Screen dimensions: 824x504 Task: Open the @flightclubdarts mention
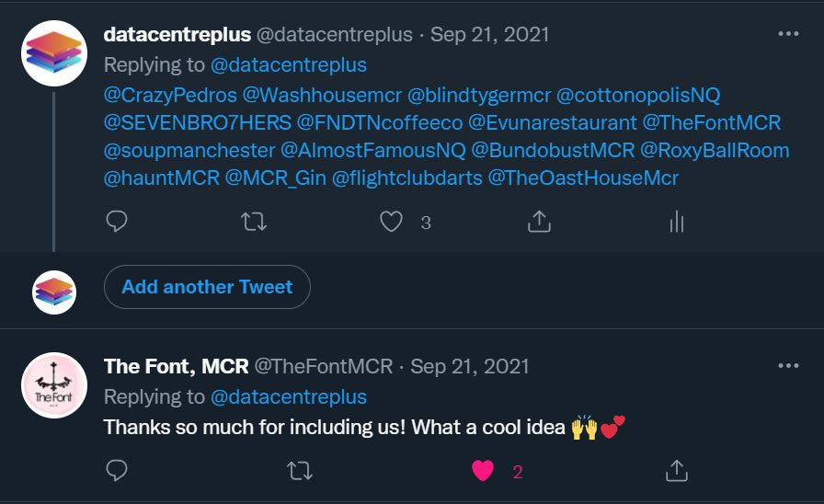(x=406, y=178)
